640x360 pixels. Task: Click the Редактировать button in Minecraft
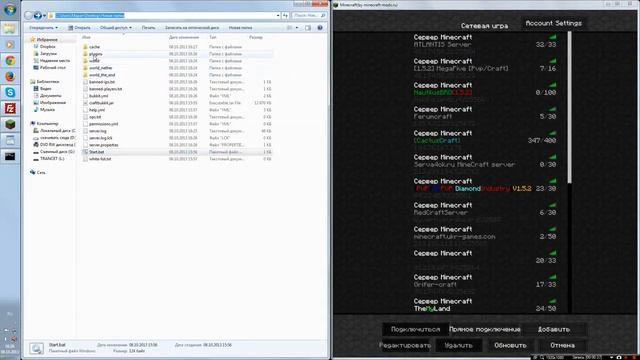(x=405, y=345)
